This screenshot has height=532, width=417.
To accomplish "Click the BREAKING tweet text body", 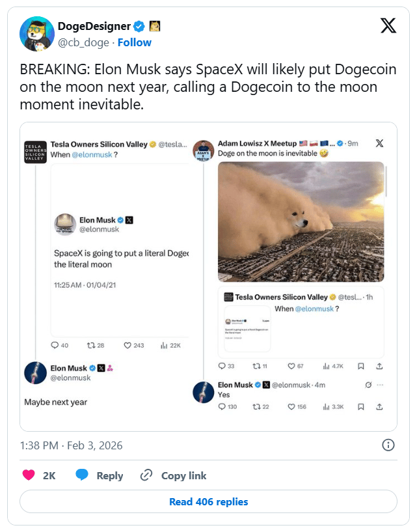I will (x=208, y=87).
